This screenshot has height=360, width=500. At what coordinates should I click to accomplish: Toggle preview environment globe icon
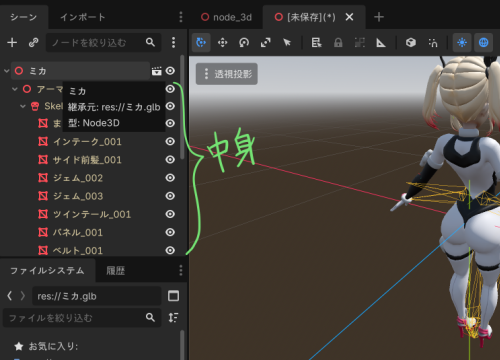483,42
